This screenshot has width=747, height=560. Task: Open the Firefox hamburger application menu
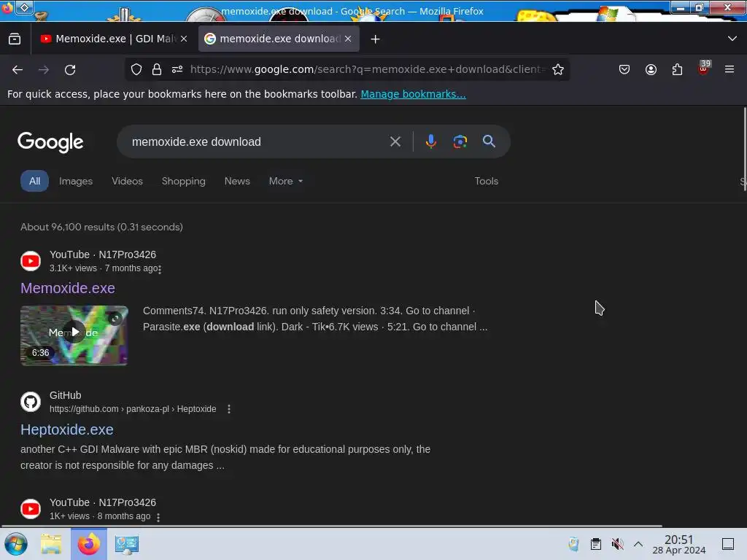pos(729,69)
